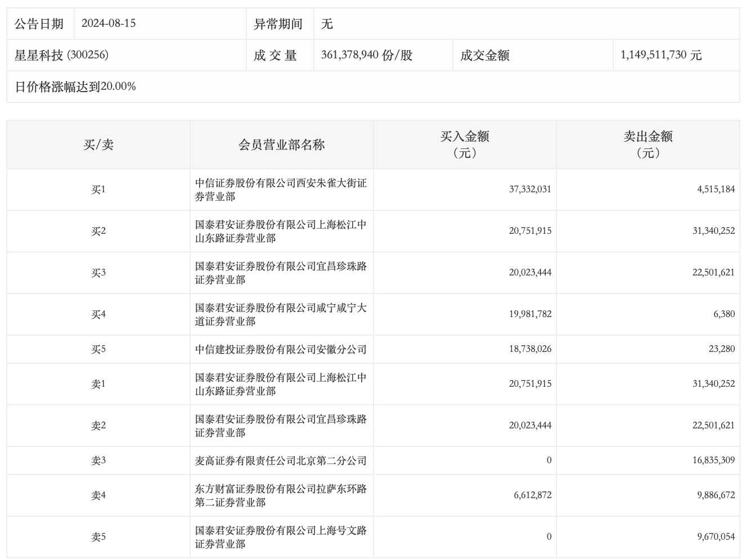Select 中信建投证券安徽分公司 in row 买5
The image size is (746, 560).
[281, 349]
